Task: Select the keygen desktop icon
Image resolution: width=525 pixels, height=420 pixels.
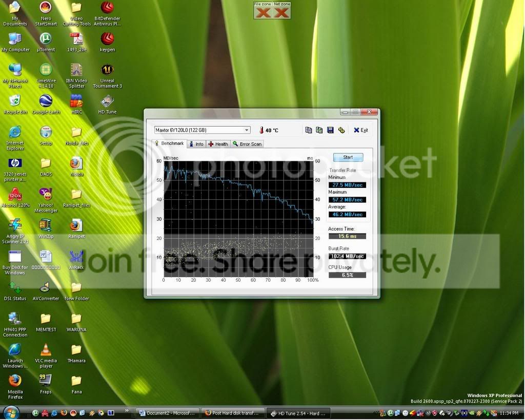Action: 108,43
